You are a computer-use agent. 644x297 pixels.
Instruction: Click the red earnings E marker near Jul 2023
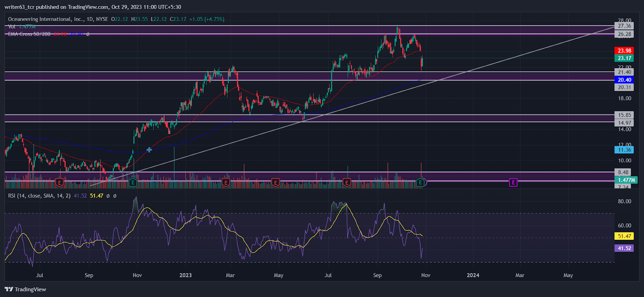[x=347, y=183]
